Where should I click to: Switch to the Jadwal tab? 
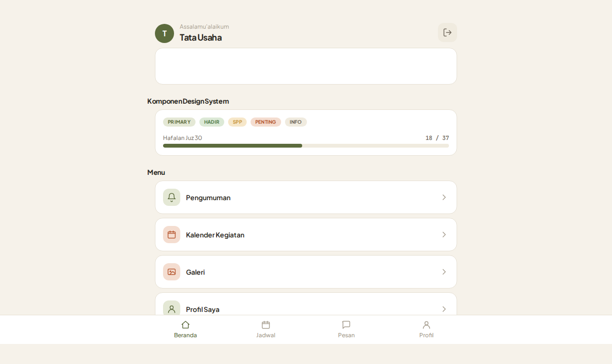click(266, 330)
